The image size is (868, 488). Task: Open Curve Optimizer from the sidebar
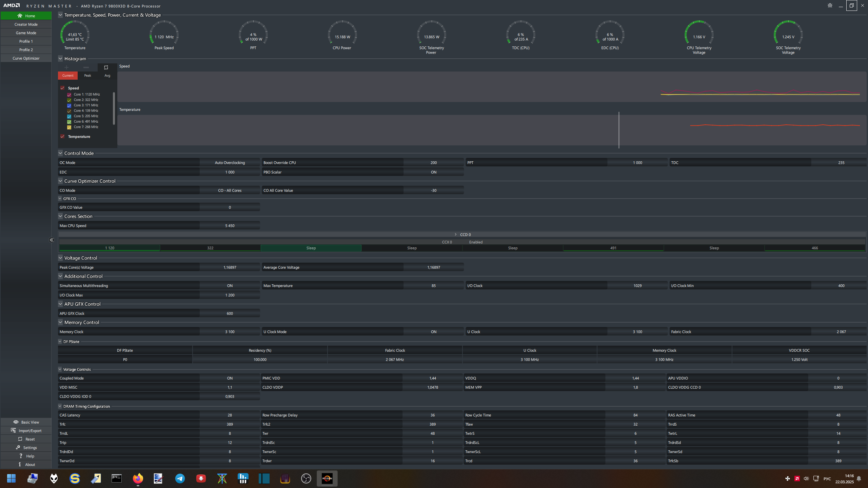[26, 58]
